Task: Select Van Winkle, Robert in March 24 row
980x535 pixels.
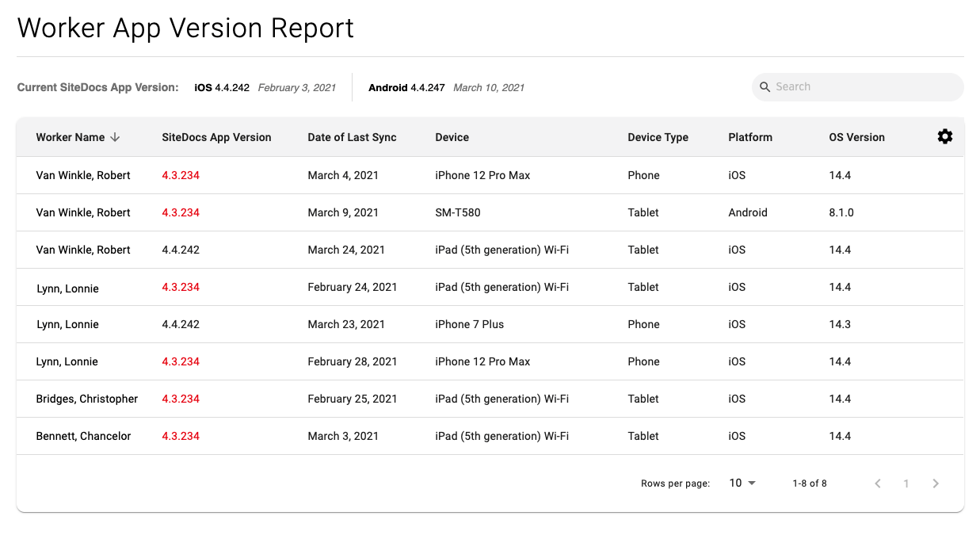Action: click(83, 250)
